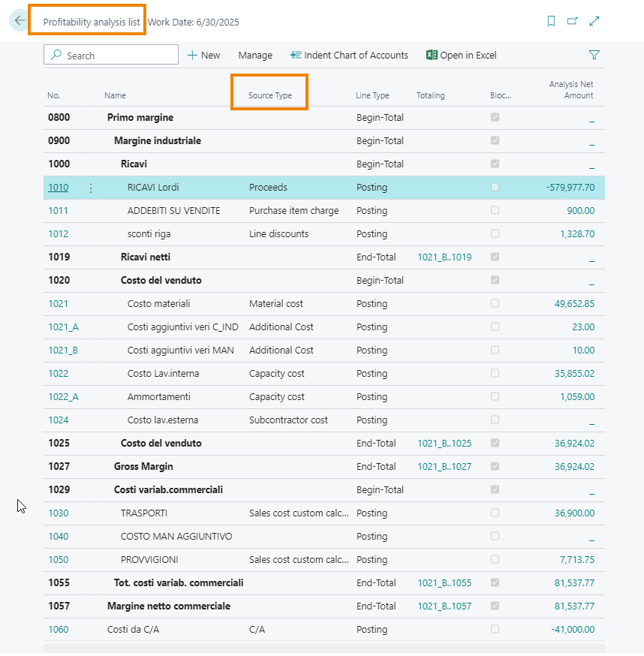Click amount -41,000.00 for Costi da C/A
644x656 pixels.
click(x=573, y=629)
